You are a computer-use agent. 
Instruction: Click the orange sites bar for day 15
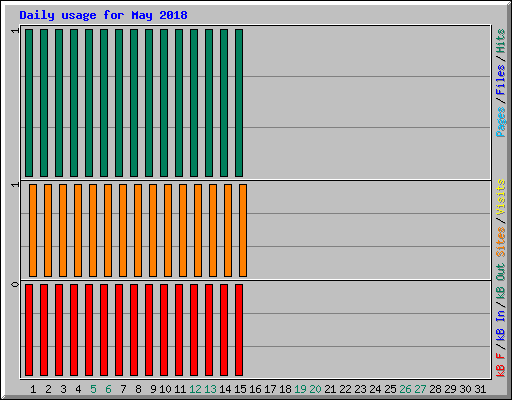pyautogui.click(x=243, y=230)
